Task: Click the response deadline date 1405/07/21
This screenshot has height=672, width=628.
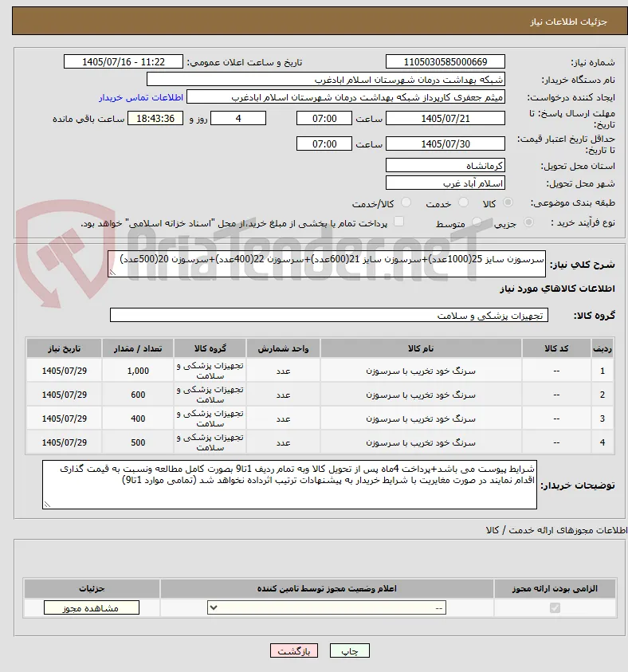Action: pyautogui.click(x=445, y=118)
